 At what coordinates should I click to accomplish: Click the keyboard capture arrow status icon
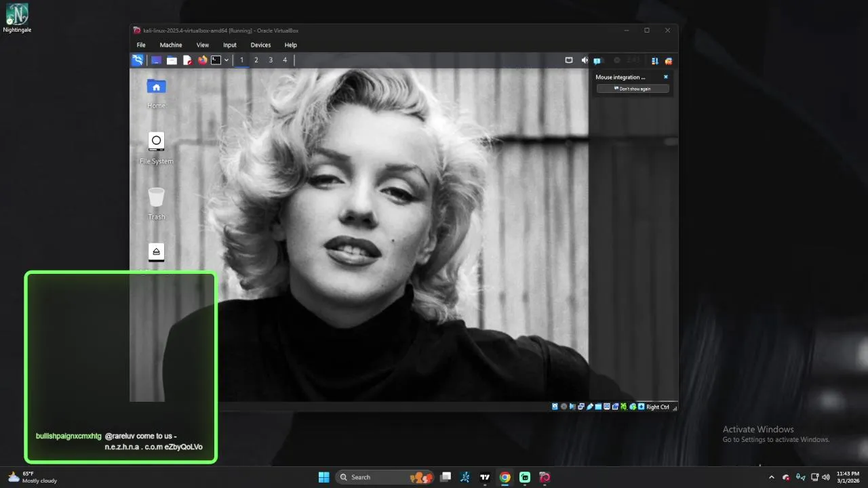pos(641,407)
